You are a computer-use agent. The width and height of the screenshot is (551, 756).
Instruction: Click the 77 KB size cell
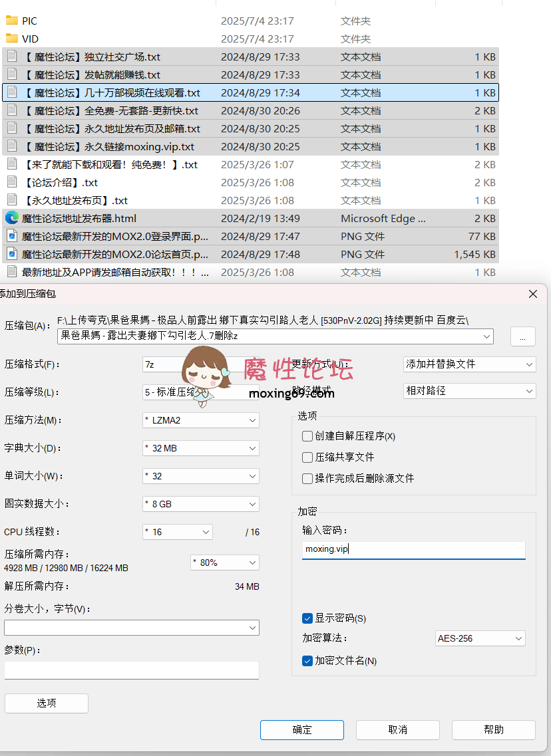point(482,236)
